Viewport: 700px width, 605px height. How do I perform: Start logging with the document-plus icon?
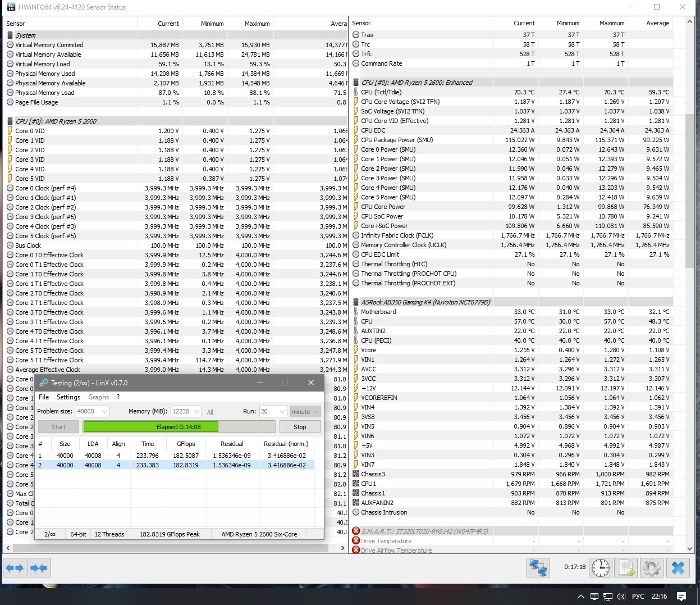[626, 567]
